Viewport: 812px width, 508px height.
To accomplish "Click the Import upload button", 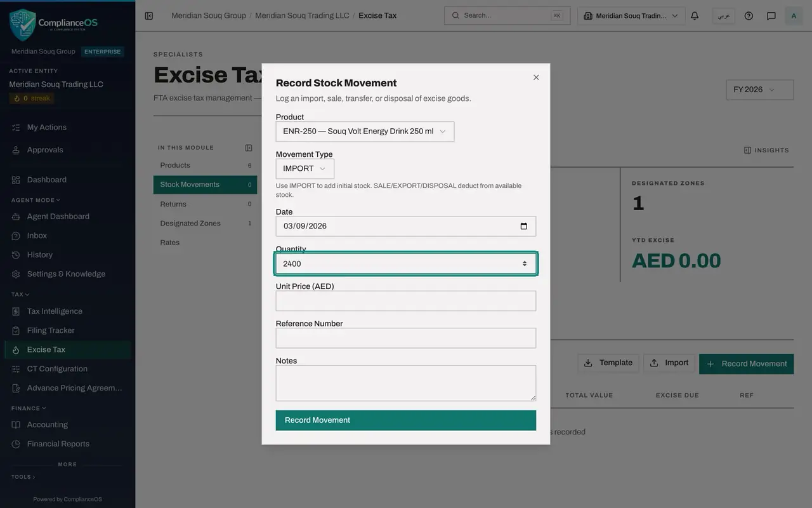I will pos(669,363).
